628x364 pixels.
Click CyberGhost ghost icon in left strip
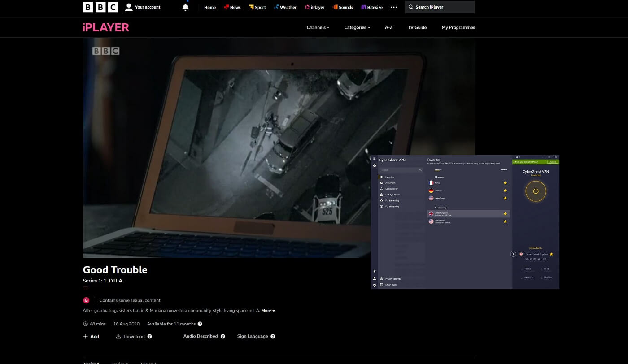(x=375, y=166)
